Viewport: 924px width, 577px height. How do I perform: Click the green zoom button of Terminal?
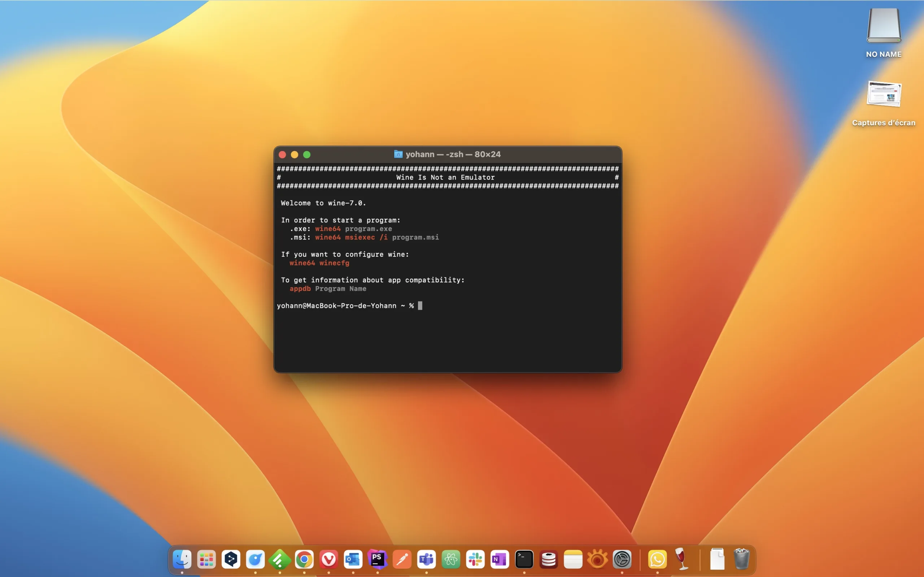click(x=306, y=155)
